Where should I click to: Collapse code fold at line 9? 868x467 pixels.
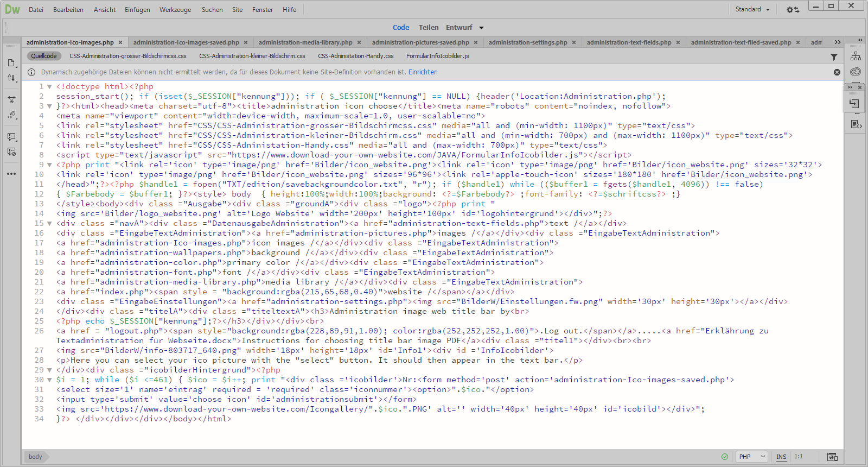pyautogui.click(x=49, y=165)
